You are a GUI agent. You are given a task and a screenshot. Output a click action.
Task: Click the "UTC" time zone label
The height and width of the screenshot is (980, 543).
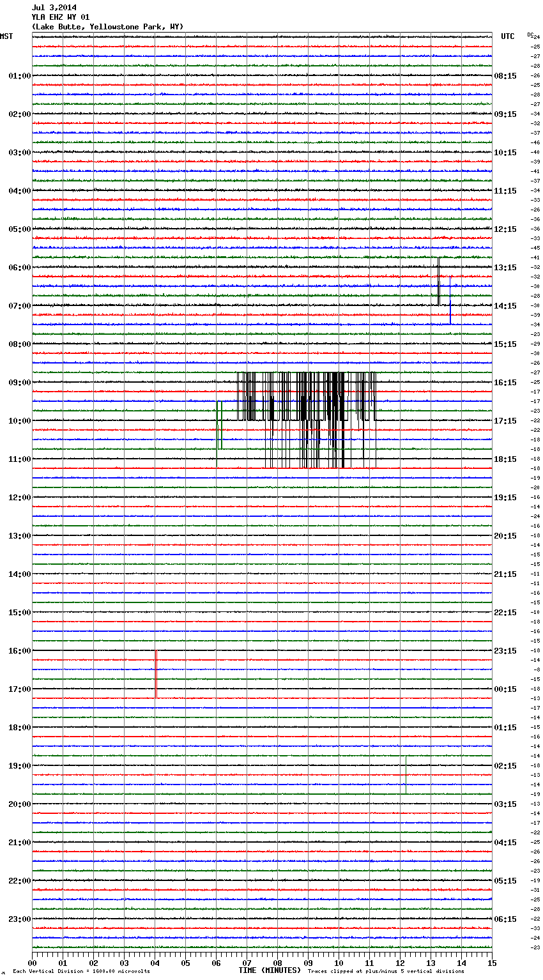pos(508,36)
